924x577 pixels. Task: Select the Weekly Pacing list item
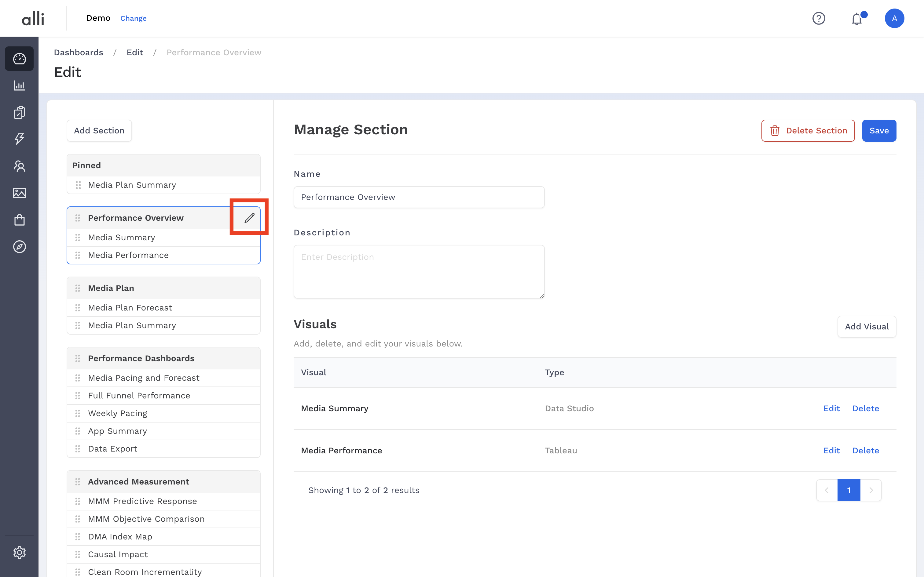pyautogui.click(x=118, y=413)
